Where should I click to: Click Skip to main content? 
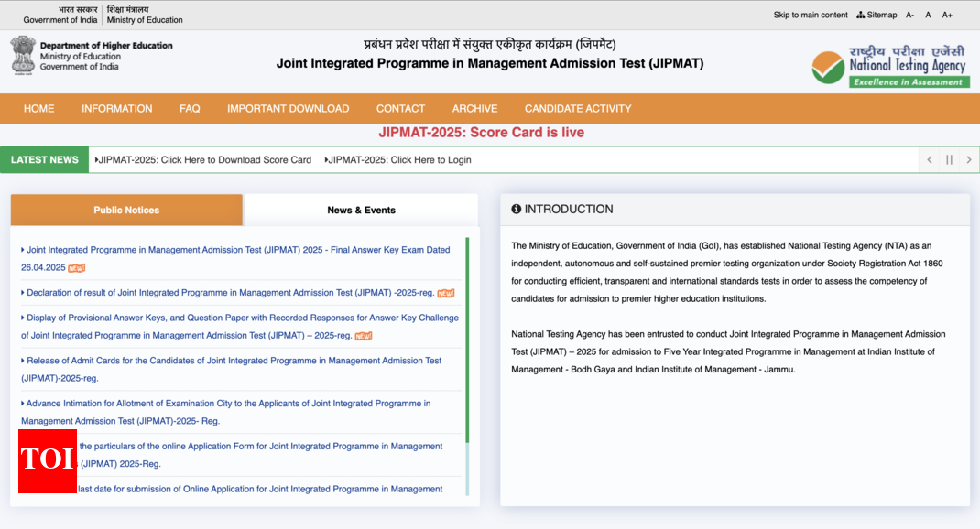pos(811,15)
